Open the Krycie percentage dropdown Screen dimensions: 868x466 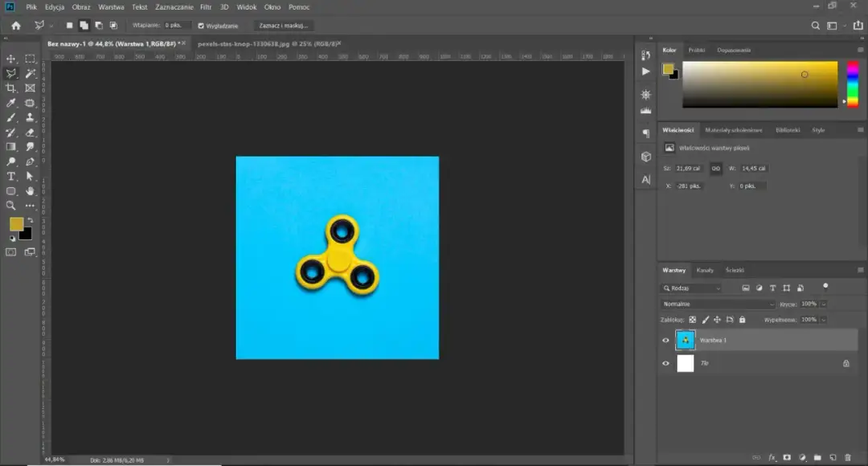coord(822,305)
